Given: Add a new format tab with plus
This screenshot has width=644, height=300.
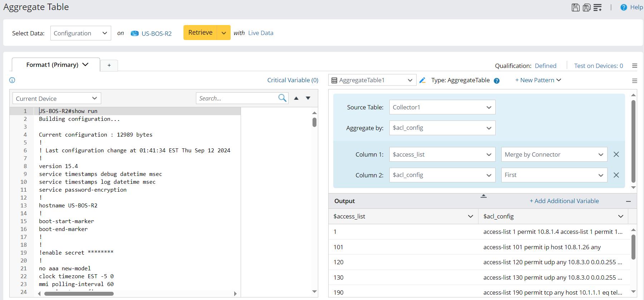Looking at the screenshot, I should (x=109, y=65).
